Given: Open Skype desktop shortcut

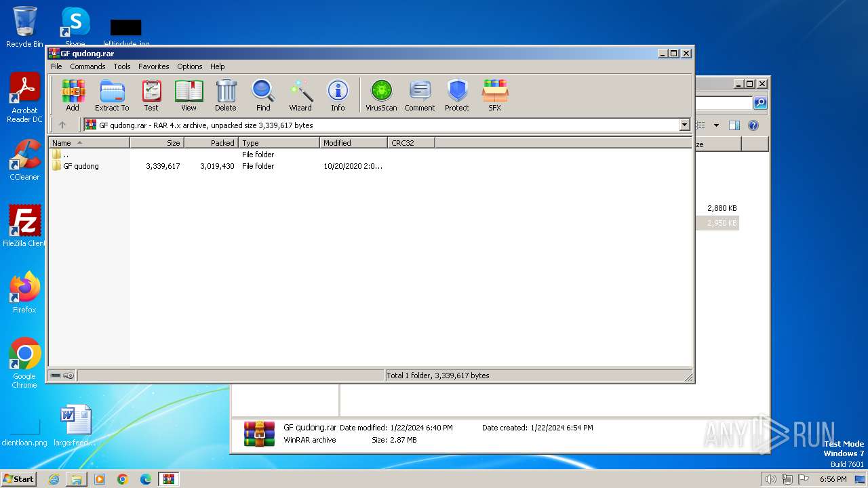Looking at the screenshot, I should point(75,27).
